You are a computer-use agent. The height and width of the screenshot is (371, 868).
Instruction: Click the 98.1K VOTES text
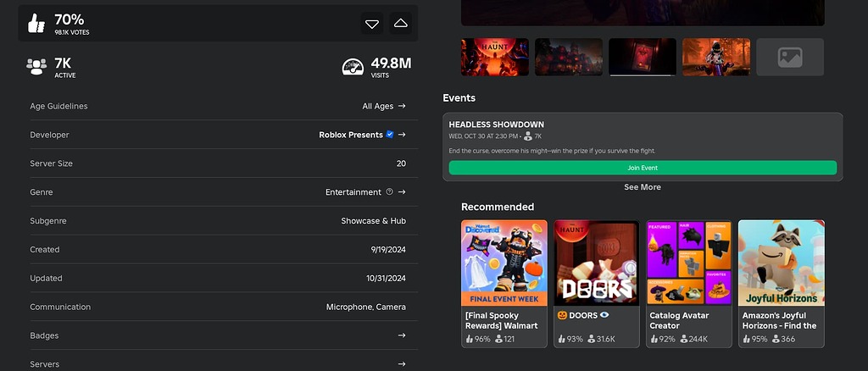(x=72, y=33)
